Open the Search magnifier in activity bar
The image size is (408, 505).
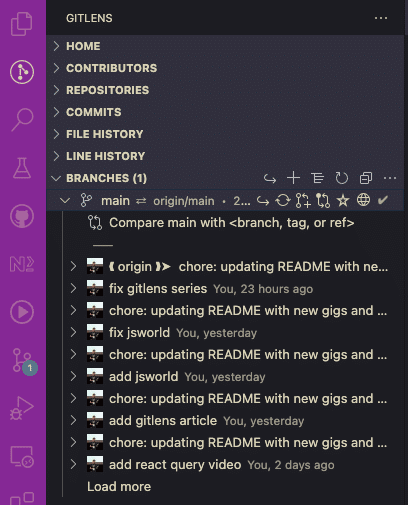[x=22, y=120]
